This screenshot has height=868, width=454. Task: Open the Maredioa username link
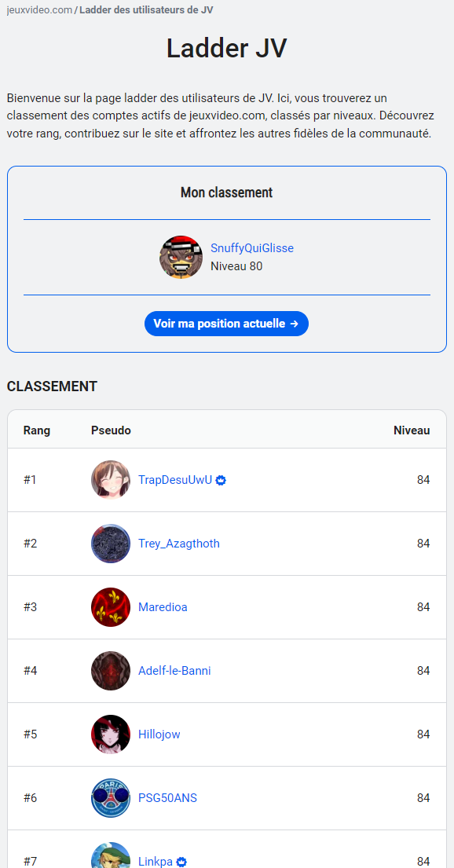tap(163, 607)
